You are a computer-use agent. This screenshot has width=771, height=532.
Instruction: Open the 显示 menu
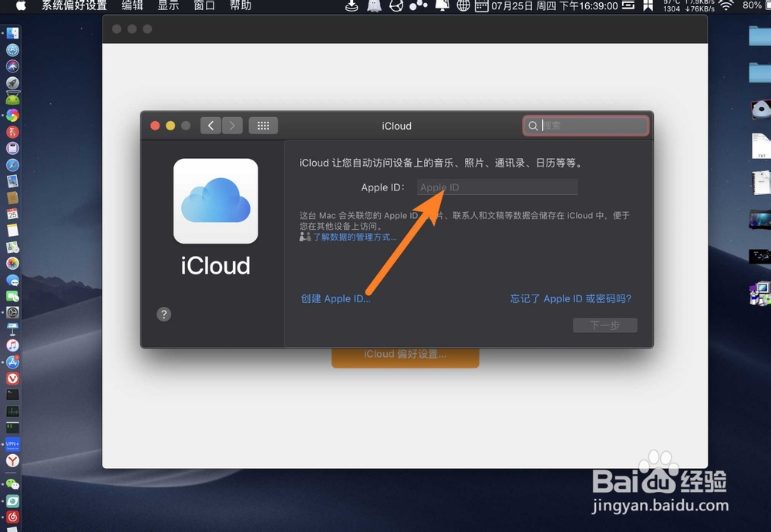(168, 5)
